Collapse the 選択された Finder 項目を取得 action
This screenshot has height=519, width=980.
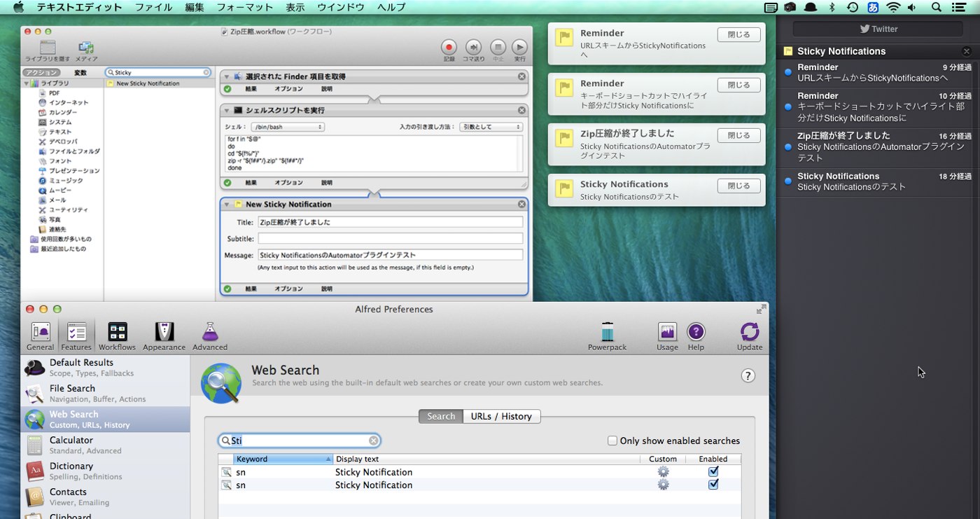228,76
